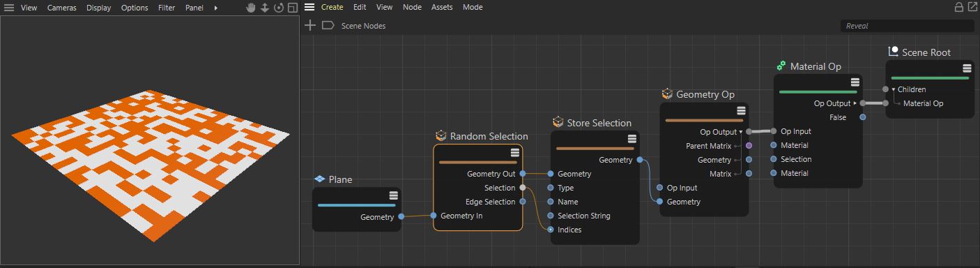Click the Plane node icon
This screenshot has height=268, width=980.
(319, 179)
